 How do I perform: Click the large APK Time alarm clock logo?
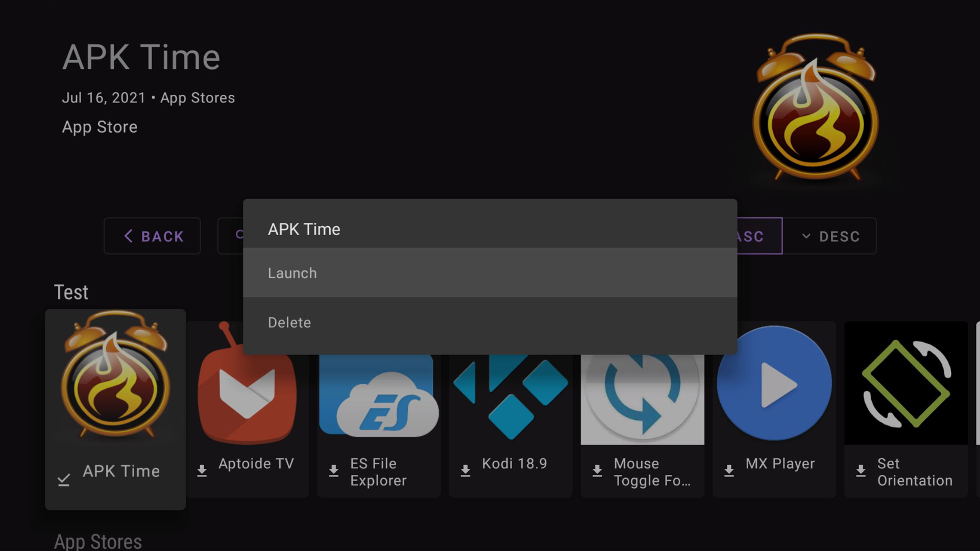point(816,107)
